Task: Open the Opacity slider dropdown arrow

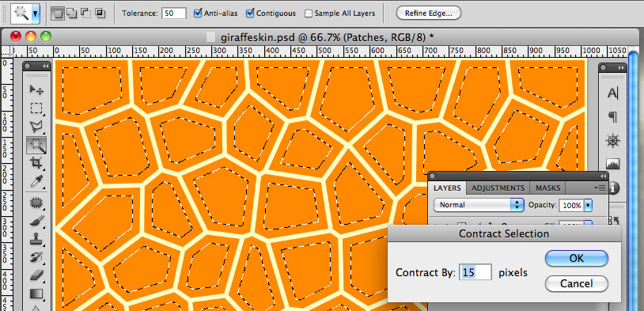Action: coord(588,205)
